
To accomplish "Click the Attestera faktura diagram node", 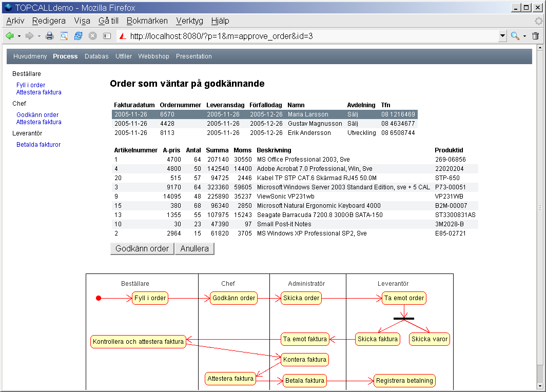I will (230, 379).
